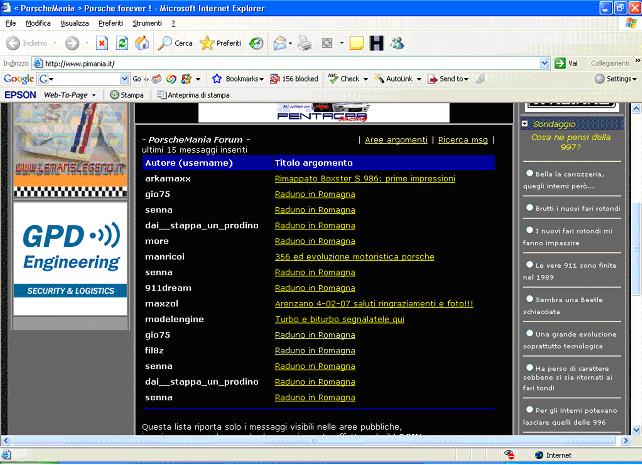This screenshot has height=465, width=642.
Task: Select option Ha perso di carattere
Action: [530, 368]
